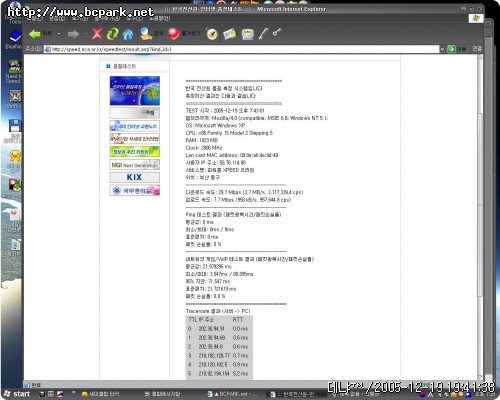The width and height of the screenshot is (500, 400).
Task: Click the gray button below globe banner
Action: [x=135, y=113]
